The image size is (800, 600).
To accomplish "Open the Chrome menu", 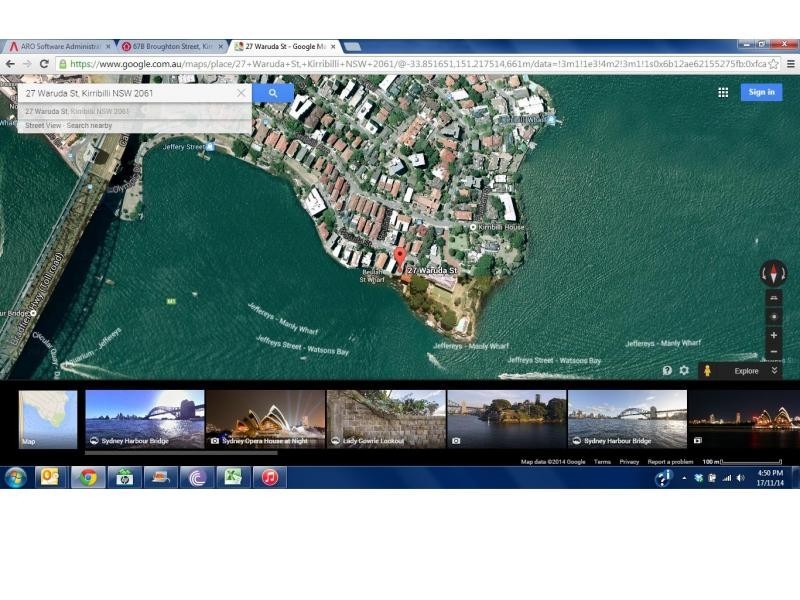I will click(x=791, y=64).
